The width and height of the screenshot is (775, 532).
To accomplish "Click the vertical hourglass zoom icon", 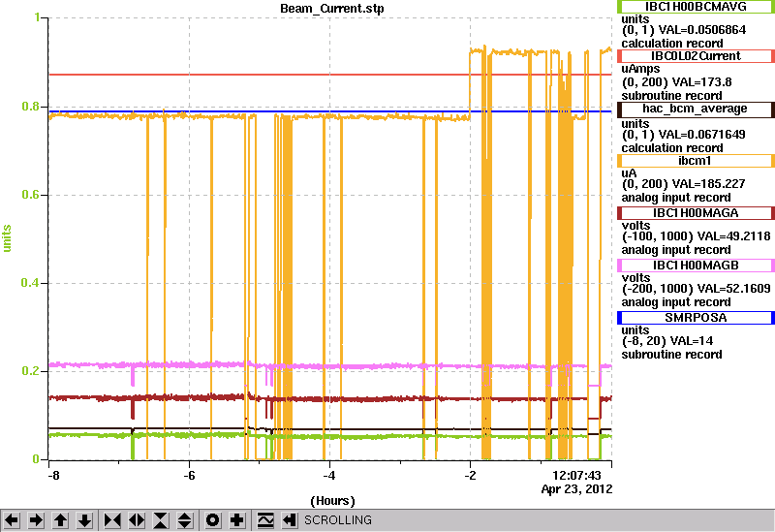I will (161, 520).
